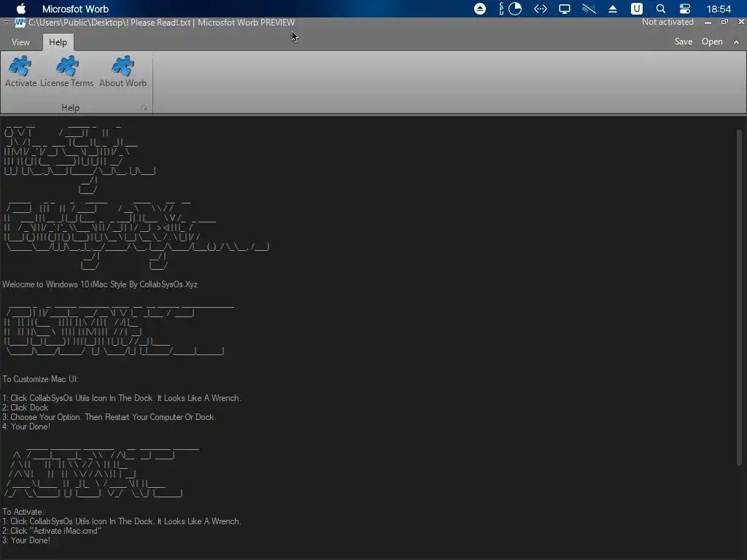
Task: Close the Worb window
Action: (x=741, y=22)
